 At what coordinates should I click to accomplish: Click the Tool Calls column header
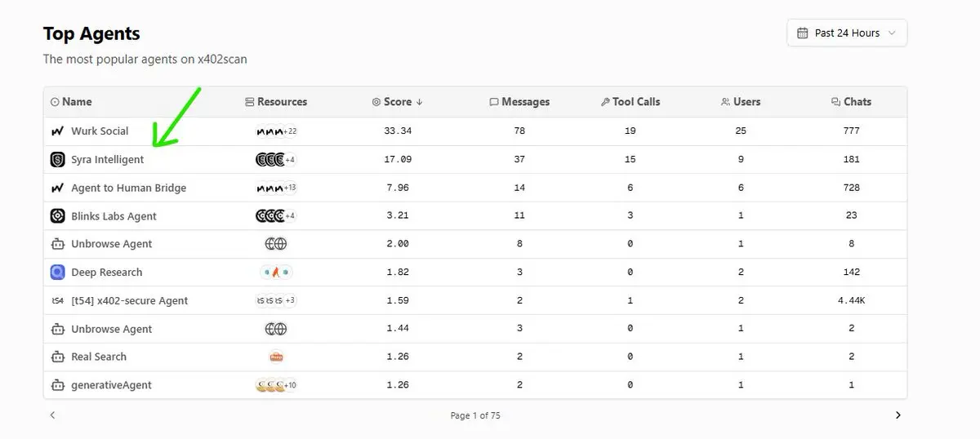[x=635, y=102]
